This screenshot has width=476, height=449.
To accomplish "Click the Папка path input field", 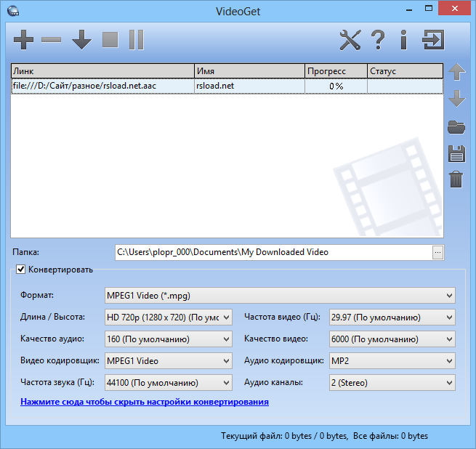I will point(273,252).
